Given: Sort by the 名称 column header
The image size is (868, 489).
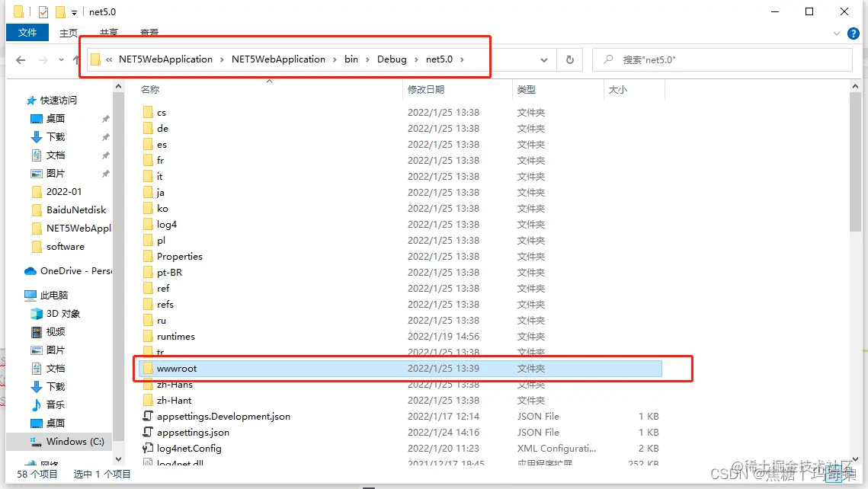Looking at the screenshot, I should (x=150, y=90).
